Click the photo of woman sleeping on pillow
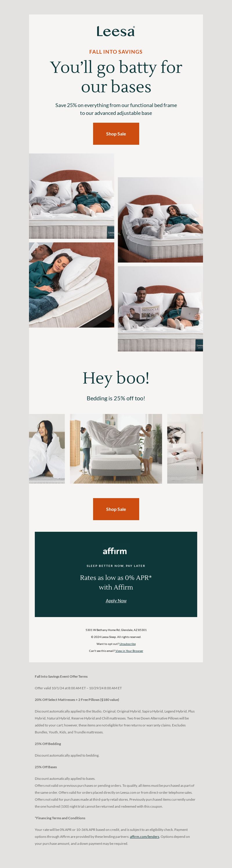This screenshot has height=868, width=232. click(x=71, y=285)
